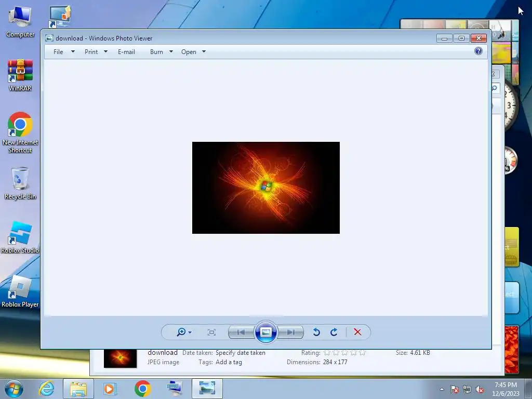The width and height of the screenshot is (532, 399).
Task: Click the Photo Viewer title bar icon
Action: pyautogui.click(x=49, y=38)
